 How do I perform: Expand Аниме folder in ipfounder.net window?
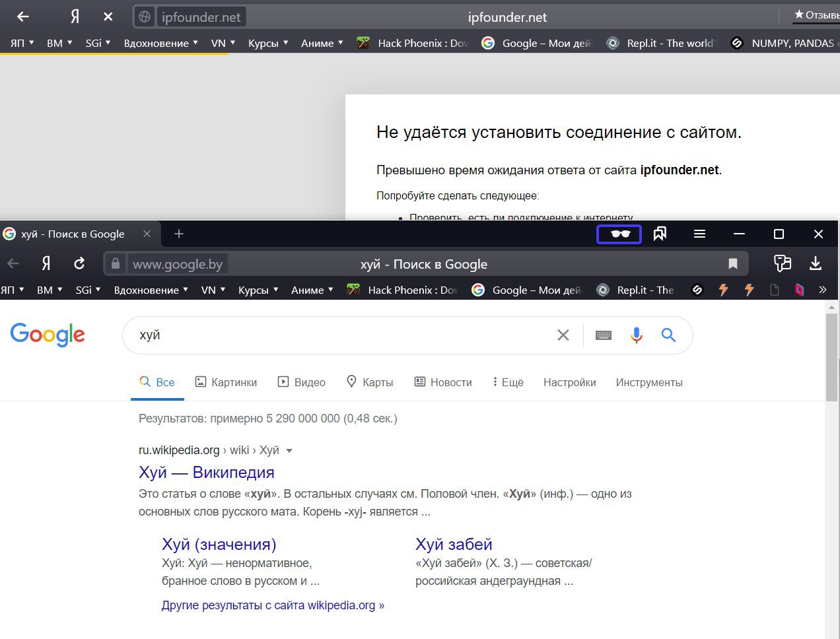pyautogui.click(x=322, y=43)
